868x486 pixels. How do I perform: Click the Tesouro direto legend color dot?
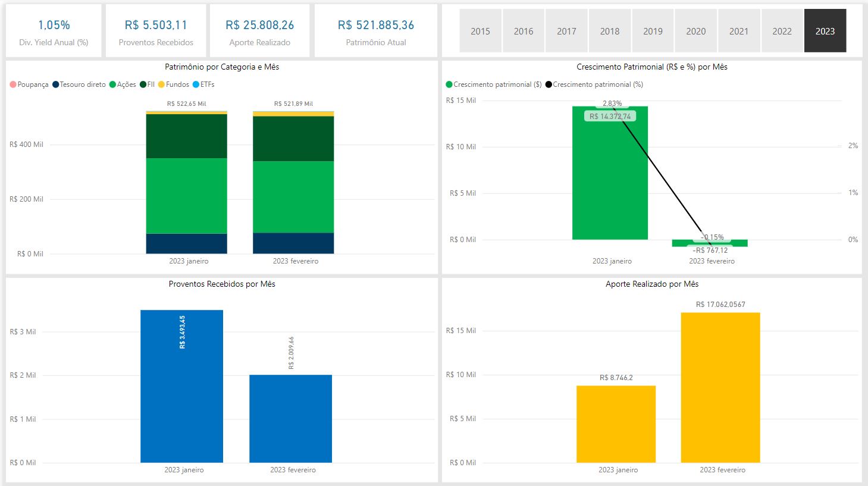point(56,84)
